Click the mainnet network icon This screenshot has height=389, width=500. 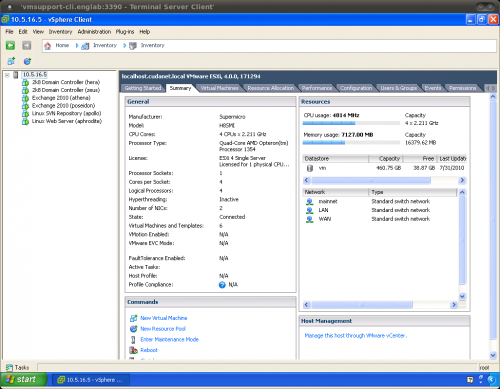[310, 202]
